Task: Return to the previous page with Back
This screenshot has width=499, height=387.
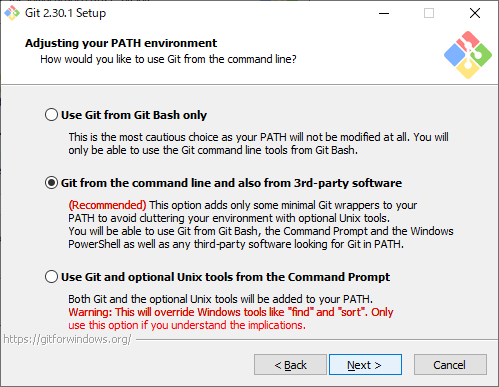Action: 290,365
